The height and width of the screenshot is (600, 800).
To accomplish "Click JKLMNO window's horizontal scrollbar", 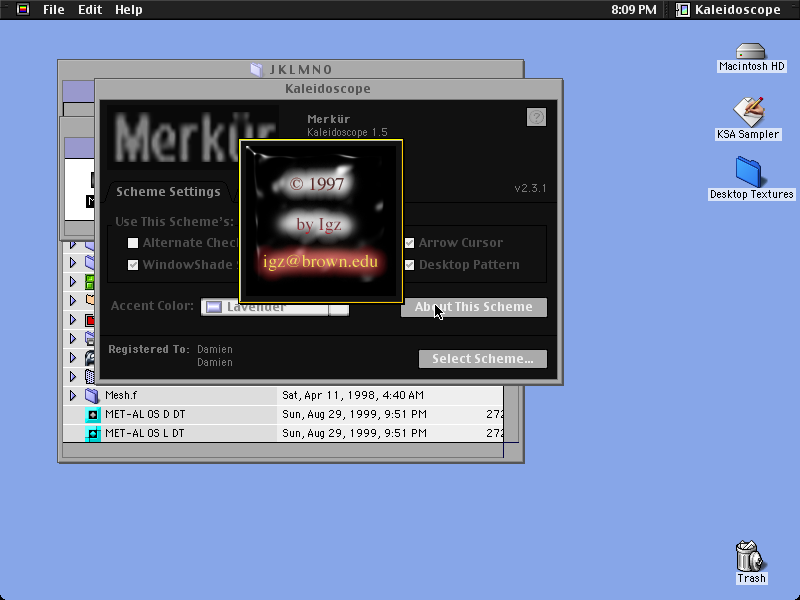I will coord(283,450).
